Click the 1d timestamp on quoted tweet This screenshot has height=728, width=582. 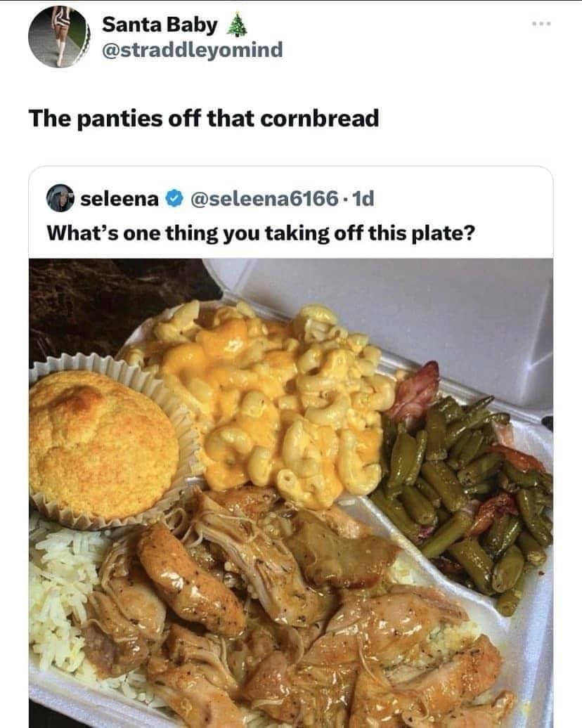click(x=363, y=199)
